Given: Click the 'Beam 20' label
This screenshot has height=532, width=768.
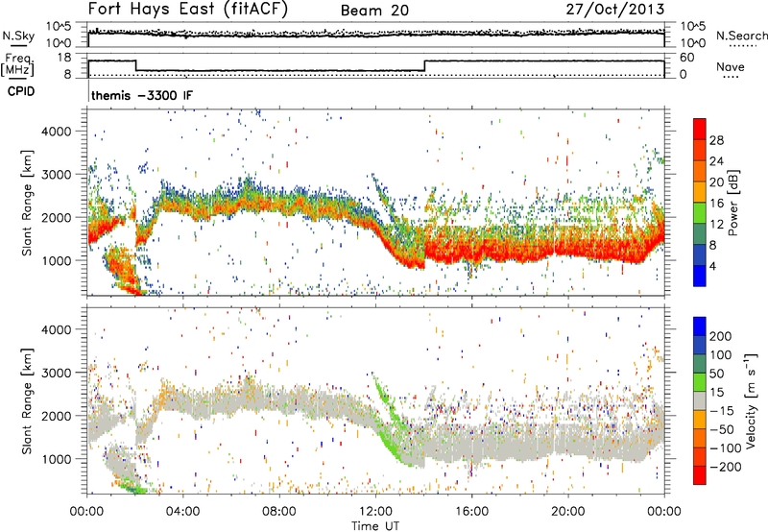Looking at the screenshot, I should (x=374, y=11).
